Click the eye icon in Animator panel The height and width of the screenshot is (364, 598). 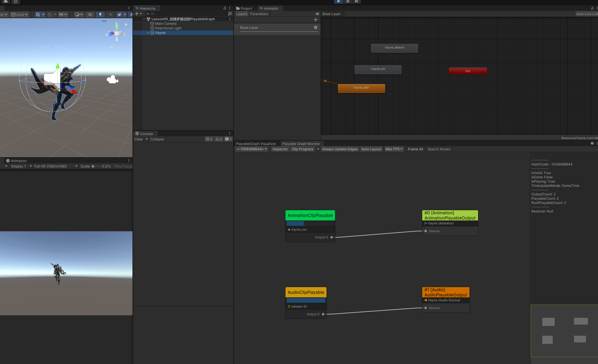click(x=317, y=14)
